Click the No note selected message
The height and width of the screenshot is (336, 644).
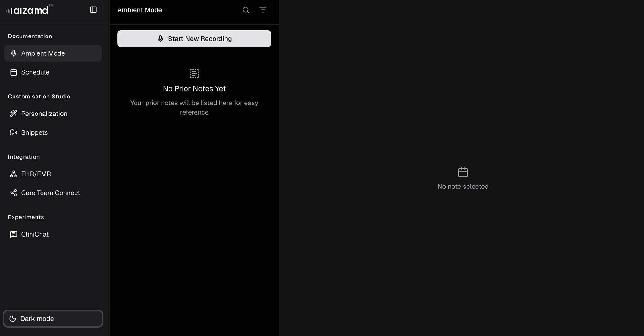(463, 187)
